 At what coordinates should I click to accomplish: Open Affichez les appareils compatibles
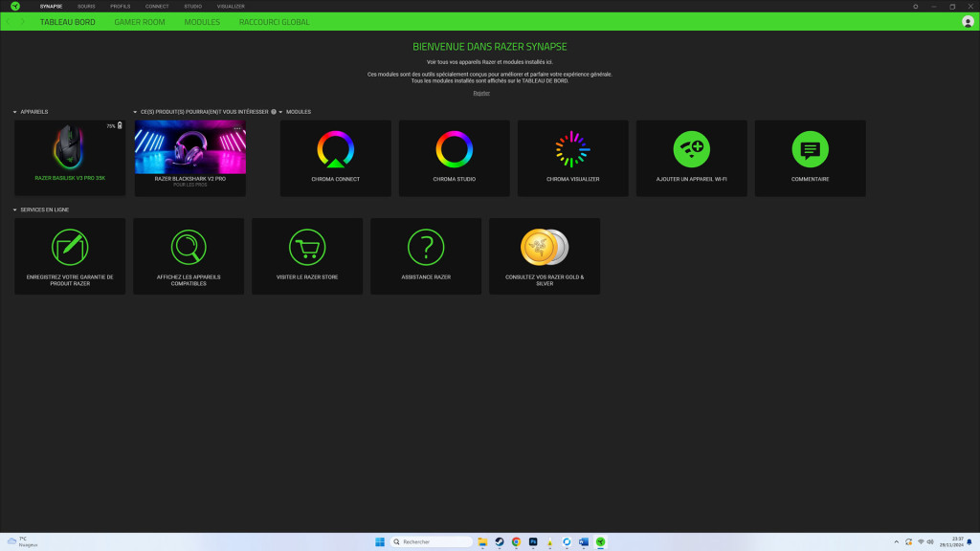pos(189,256)
